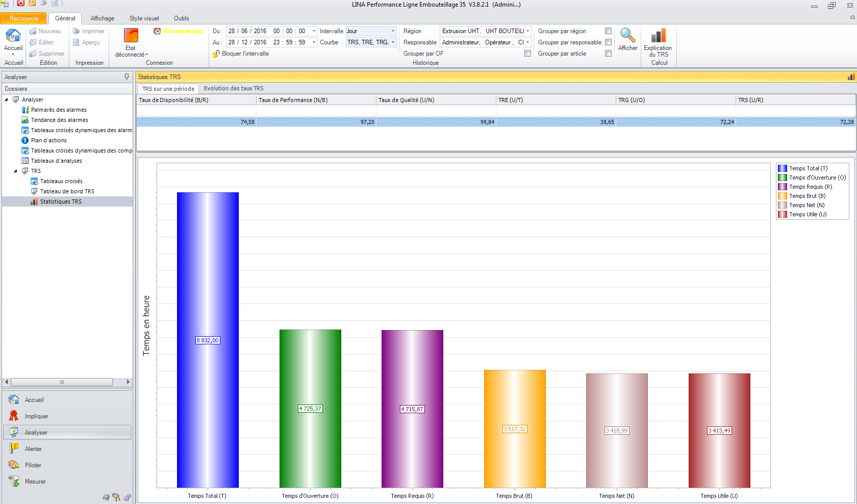857x504 pixels.
Task: Switch to the Outils ribbon tab
Action: coord(182,18)
